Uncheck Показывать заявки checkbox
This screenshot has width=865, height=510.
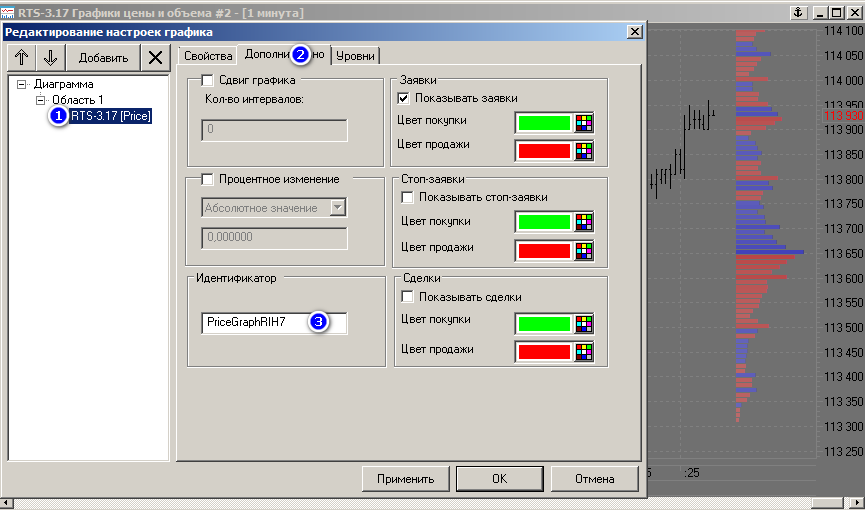pyautogui.click(x=404, y=99)
